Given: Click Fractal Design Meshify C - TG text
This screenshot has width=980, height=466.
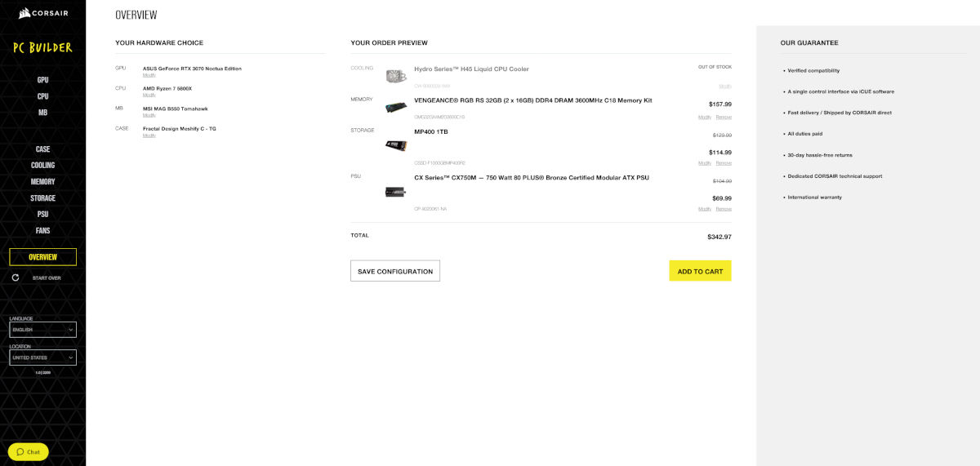Looking at the screenshot, I should pyautogui.click(x=180, y=129).
